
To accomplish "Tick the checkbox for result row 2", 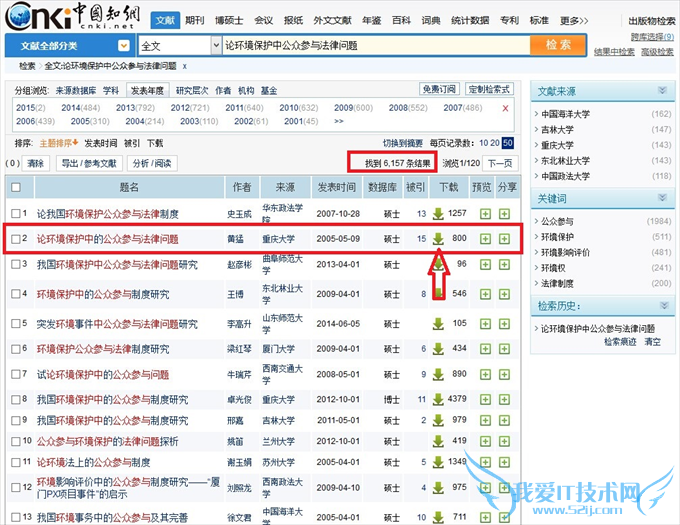I will tap(15, 239).
